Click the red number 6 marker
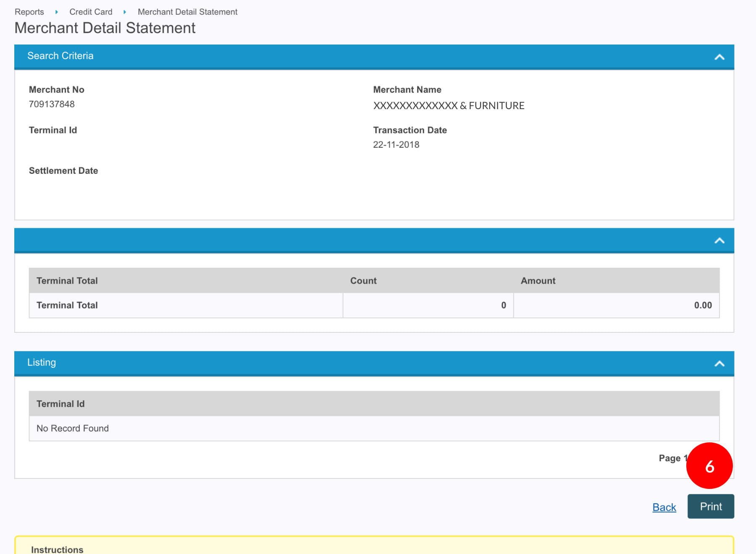The image size is (756, 554). 709,466
